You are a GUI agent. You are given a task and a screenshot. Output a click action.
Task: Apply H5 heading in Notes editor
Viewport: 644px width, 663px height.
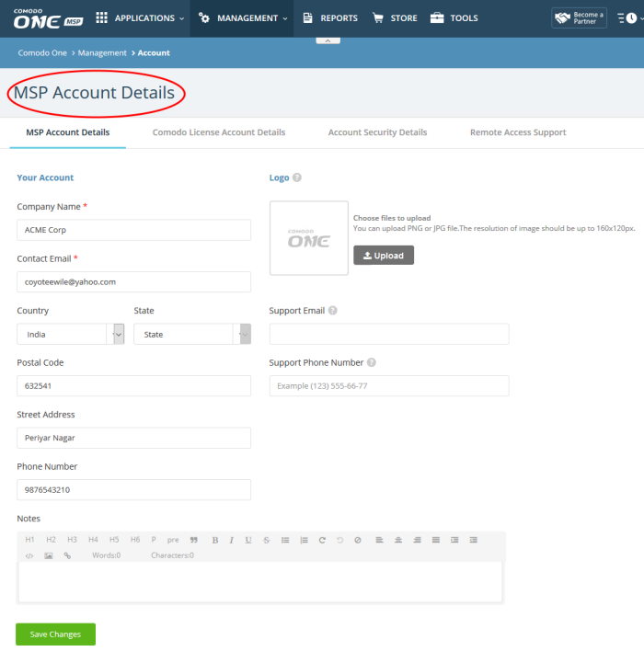tap(114, 540)
